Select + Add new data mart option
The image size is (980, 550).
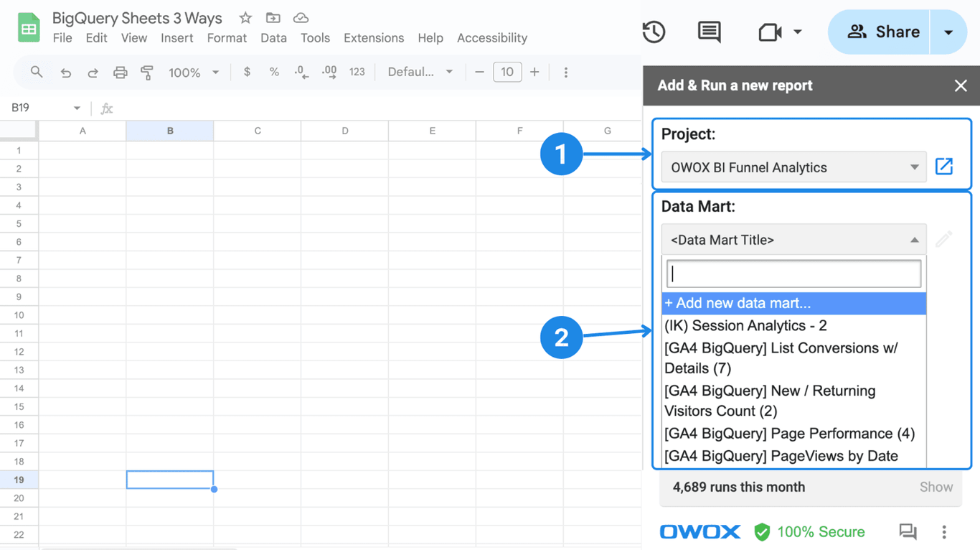[793, 303]
